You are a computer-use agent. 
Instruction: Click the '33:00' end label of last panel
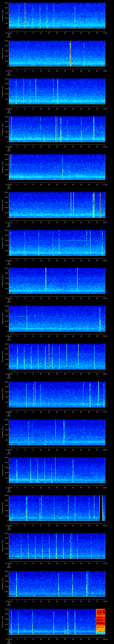pyautogui.click(x=105, y=639)
